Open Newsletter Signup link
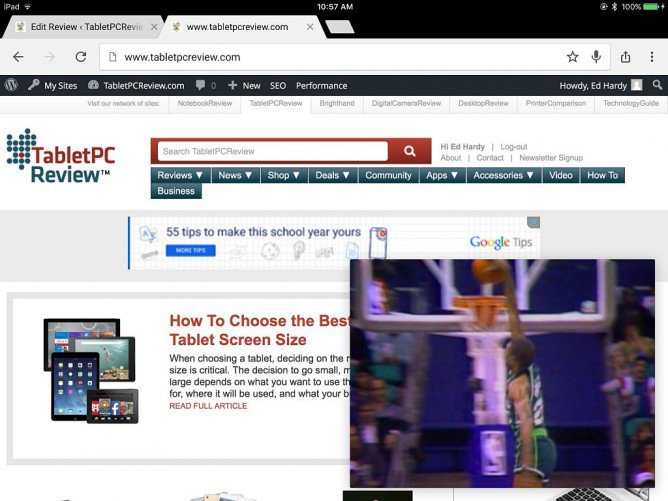 click(551, 158)
